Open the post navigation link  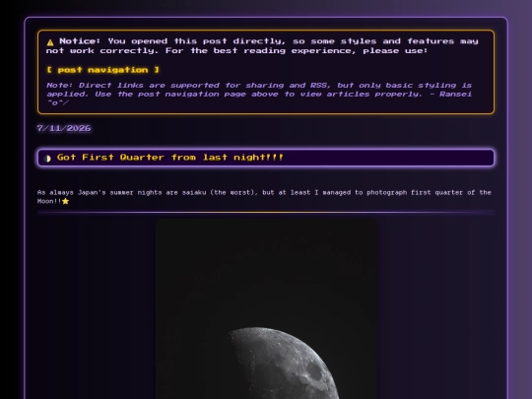tap(102, 70)
